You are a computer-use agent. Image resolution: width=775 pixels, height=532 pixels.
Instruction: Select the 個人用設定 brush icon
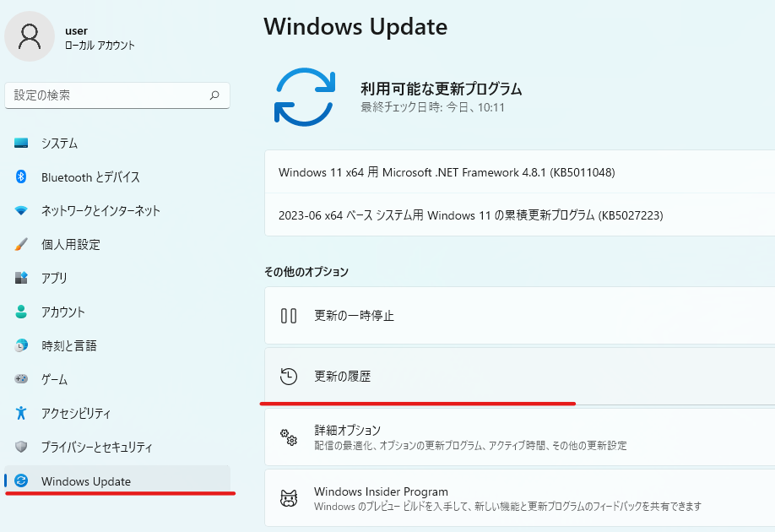(x=23, y=245)
